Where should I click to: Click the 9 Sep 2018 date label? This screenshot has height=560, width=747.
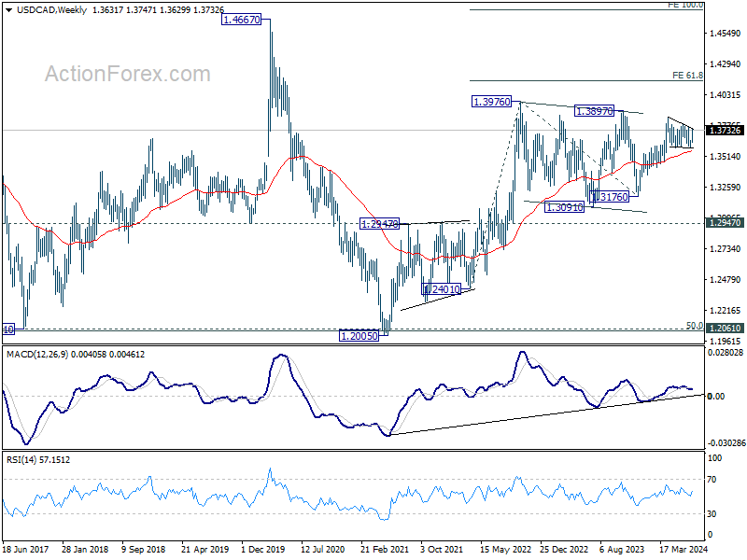144,550
